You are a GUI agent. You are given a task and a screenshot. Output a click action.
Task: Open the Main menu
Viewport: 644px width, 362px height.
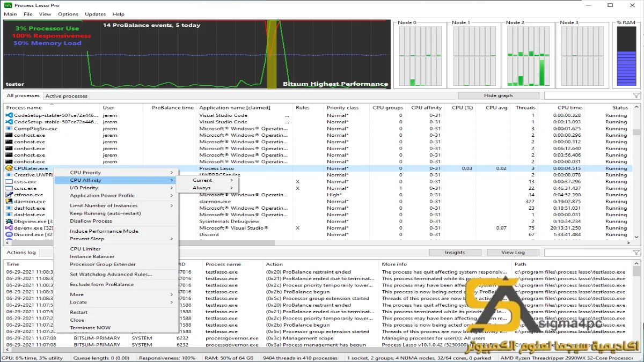pos(10,14)
